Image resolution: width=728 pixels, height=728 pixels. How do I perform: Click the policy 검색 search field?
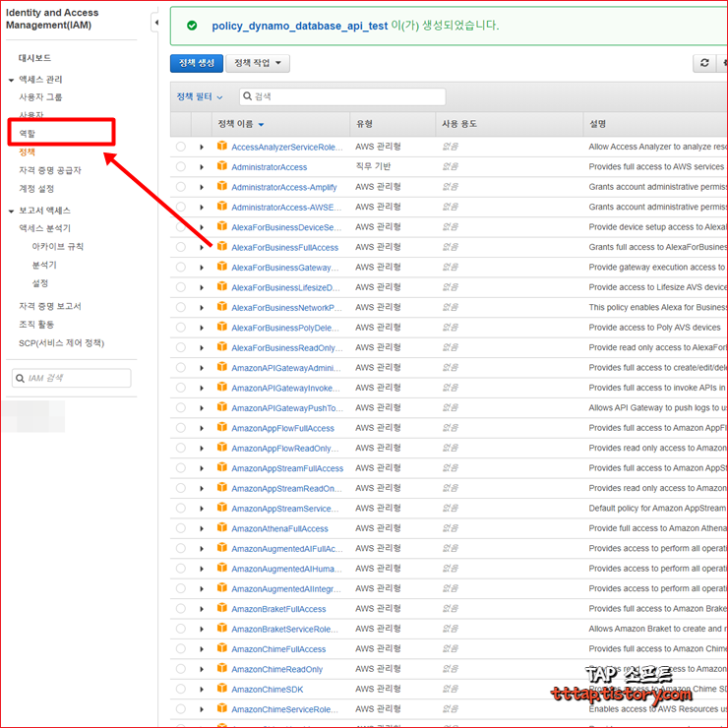tap(342, 96)
